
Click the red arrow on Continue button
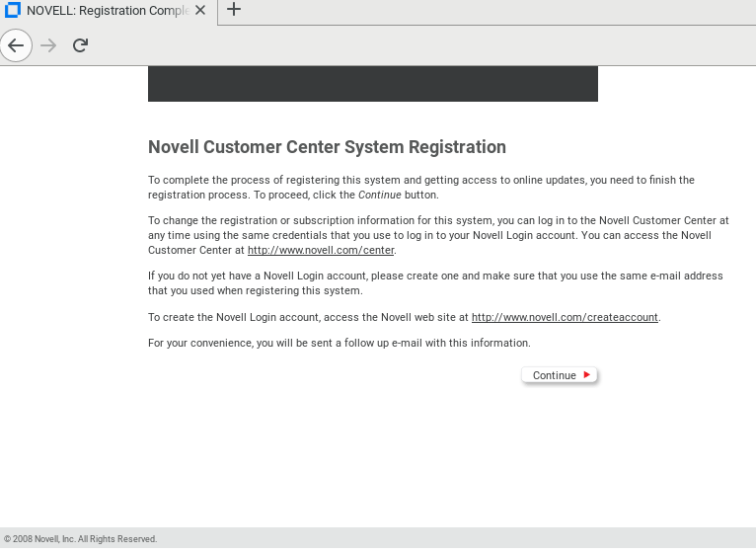(586, 375)
